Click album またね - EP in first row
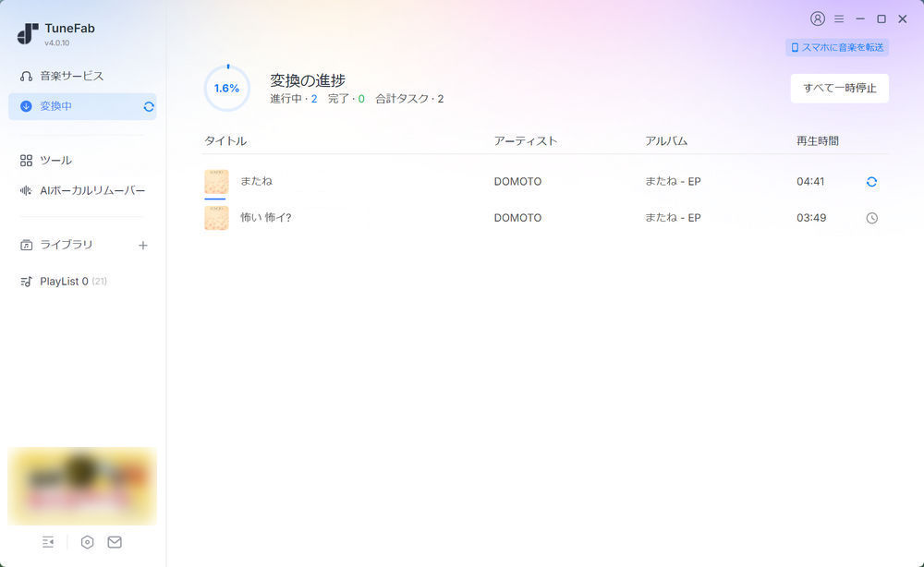This screenshot has height=567, width=924. [673, 181]
